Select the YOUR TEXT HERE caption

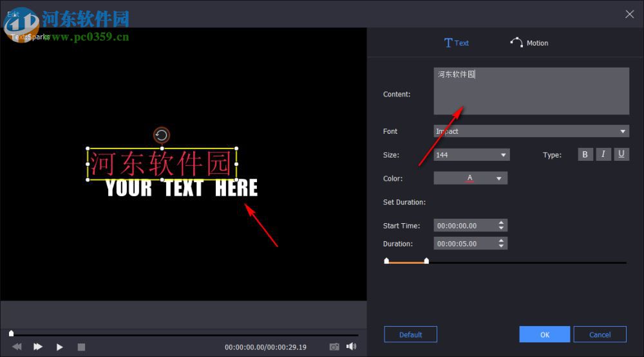click(182, 188)
